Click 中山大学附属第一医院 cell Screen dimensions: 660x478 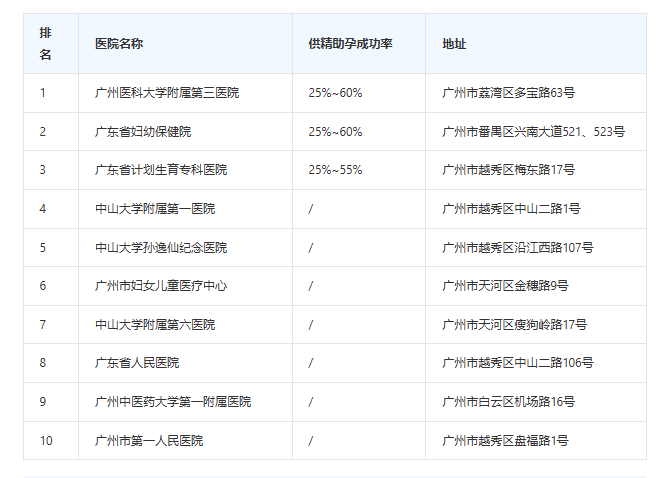pyautogui.click(x=155, y=209)
